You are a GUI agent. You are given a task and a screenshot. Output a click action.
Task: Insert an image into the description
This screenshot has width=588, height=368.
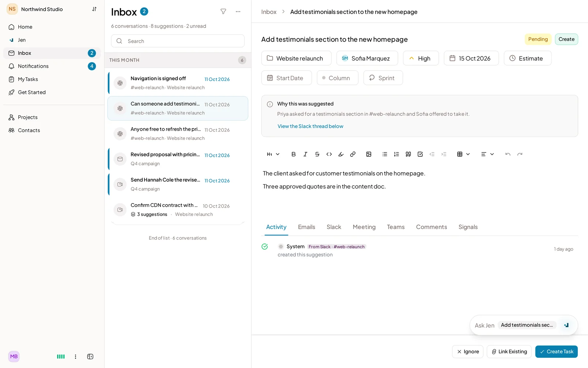[x=369, y=154]
